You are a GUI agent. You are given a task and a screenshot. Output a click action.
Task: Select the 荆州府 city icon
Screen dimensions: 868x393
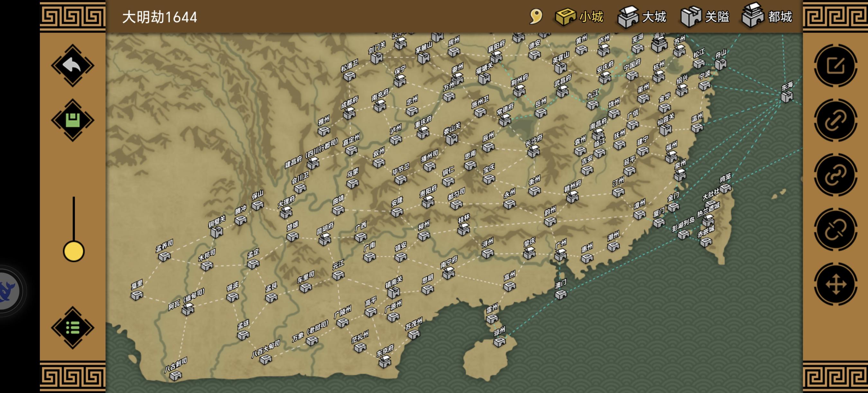pos(519,91)
